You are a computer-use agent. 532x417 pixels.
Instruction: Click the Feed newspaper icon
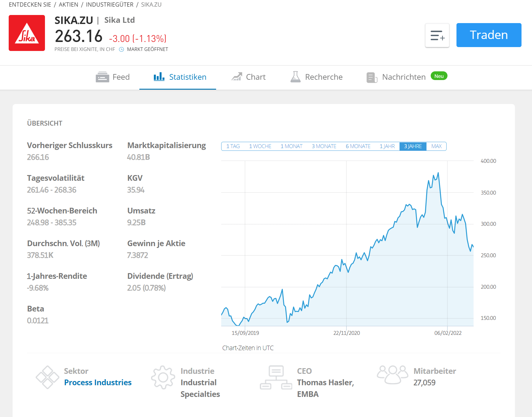coord(102,77)
